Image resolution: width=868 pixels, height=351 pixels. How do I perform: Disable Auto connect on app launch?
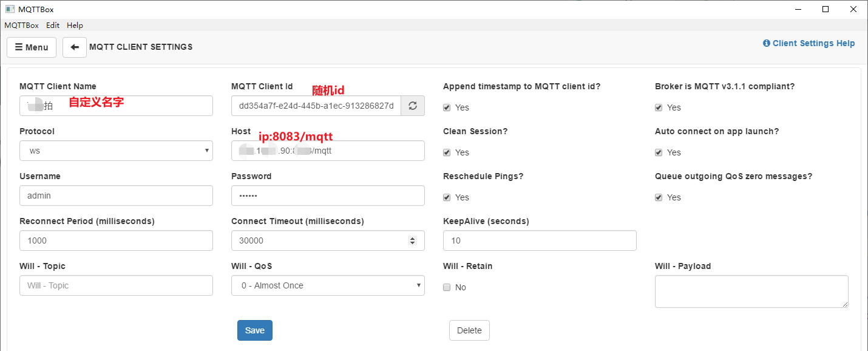pos(659,152)
